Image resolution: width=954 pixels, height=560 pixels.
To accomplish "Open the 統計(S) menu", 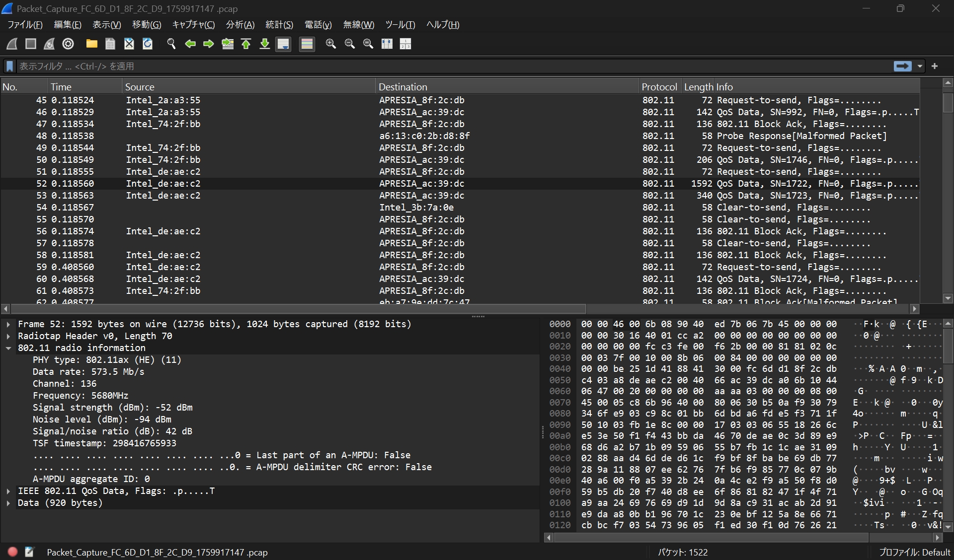I will click(279, 24).
